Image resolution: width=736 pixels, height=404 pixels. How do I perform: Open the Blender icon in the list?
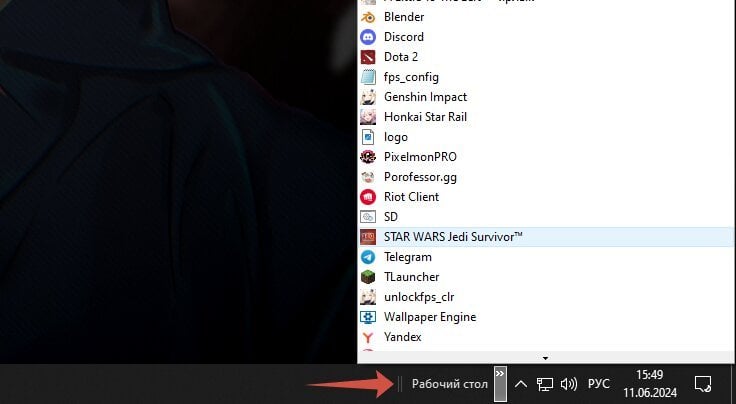368,17
